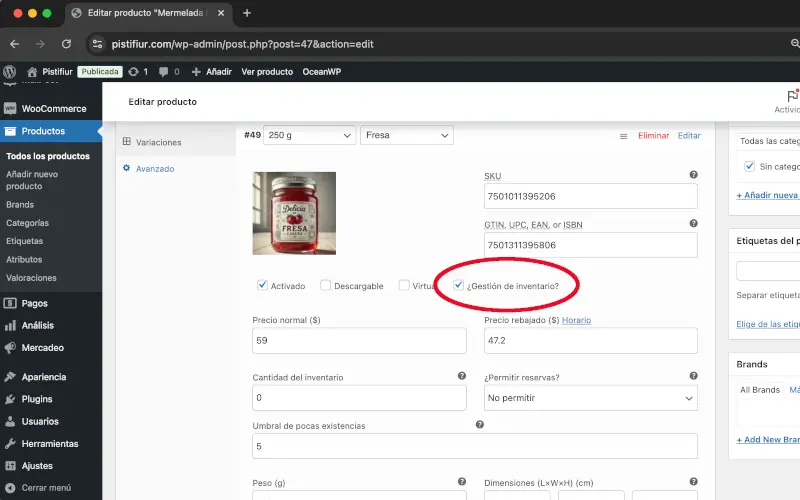
Task: Open the Pistifiur site home icon
Action: click(x=32, y=72)
